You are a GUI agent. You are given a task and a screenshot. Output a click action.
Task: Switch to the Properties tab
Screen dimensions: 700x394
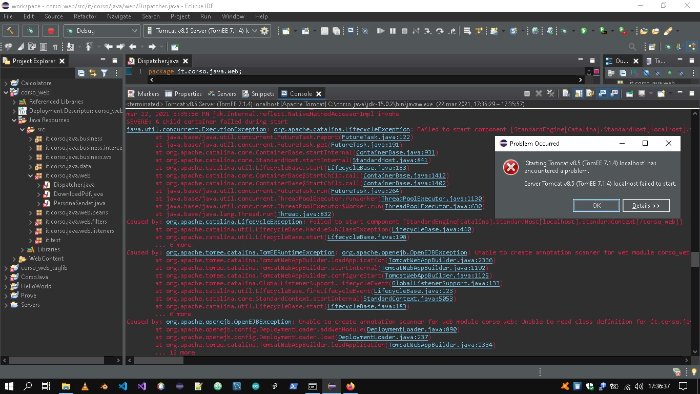tap(183, 93)
